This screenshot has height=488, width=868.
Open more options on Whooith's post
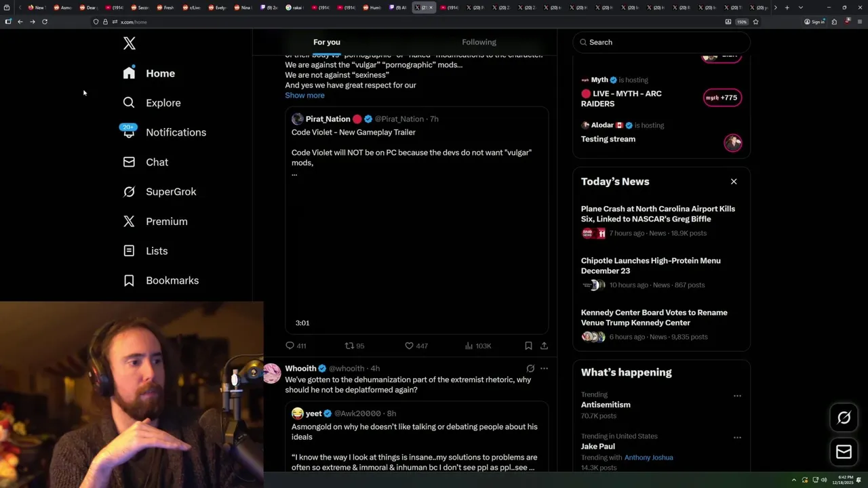544,369
